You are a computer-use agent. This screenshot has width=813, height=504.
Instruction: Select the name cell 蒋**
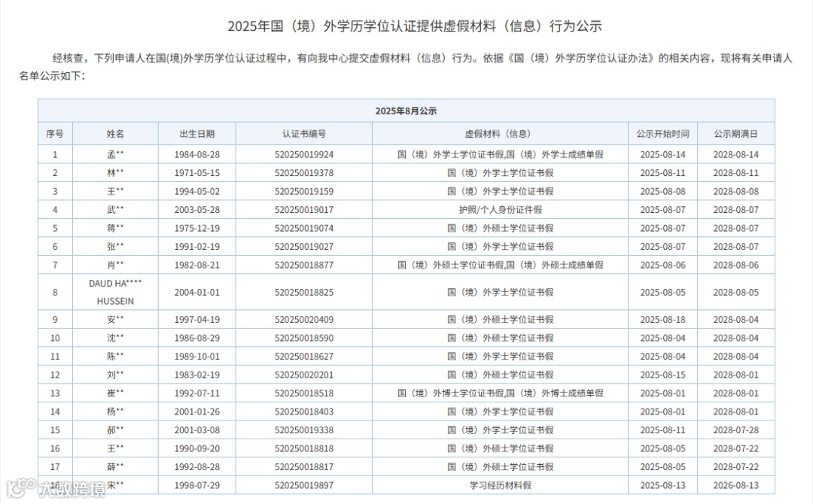pyautogui.click(x=115, y=228)
